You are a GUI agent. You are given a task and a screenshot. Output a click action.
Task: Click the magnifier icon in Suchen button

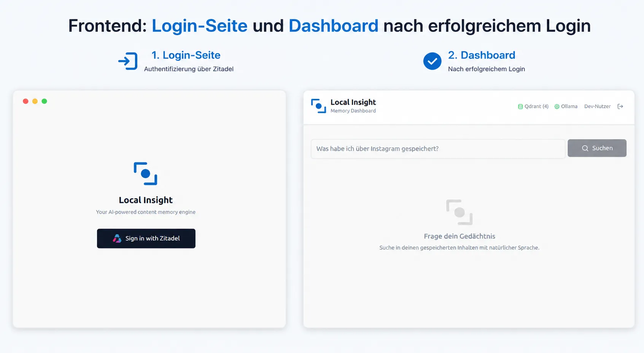585,148
